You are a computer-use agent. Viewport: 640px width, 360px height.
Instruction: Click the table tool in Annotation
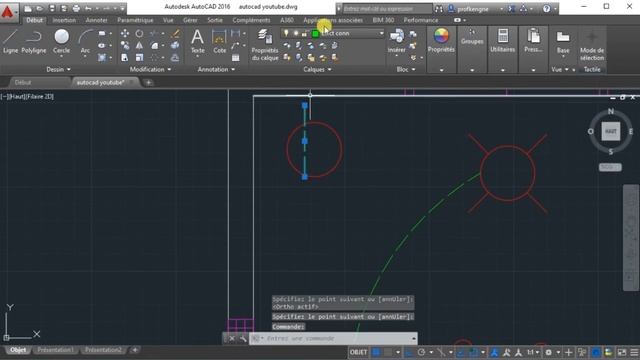point(236,58)
